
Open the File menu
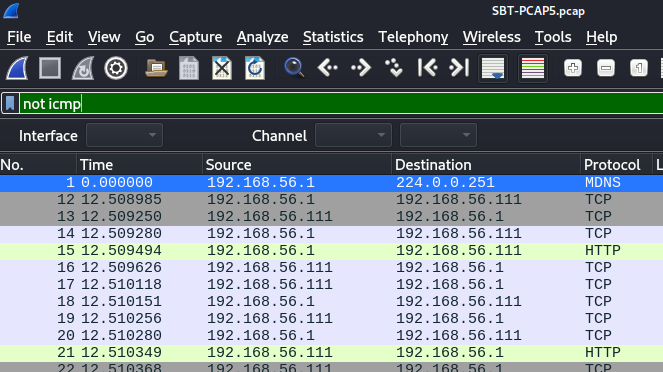click(19, 37)
